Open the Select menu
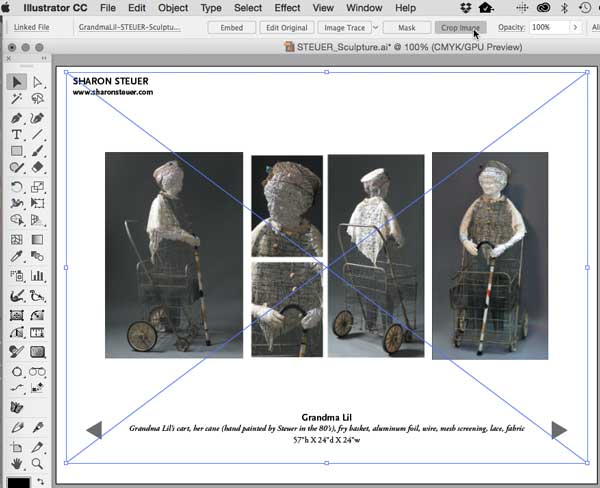 [248, 8]
